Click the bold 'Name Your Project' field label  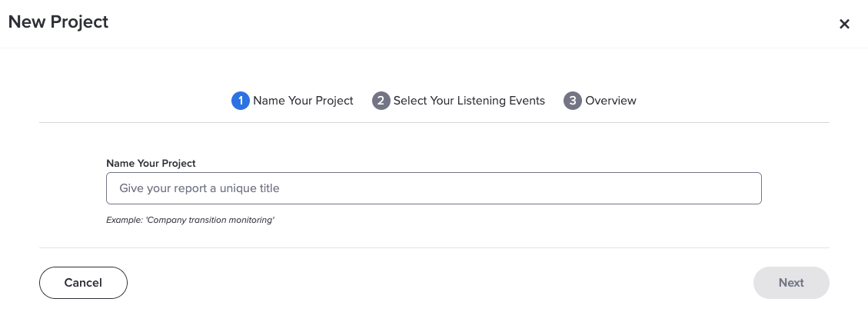[151, 163]
